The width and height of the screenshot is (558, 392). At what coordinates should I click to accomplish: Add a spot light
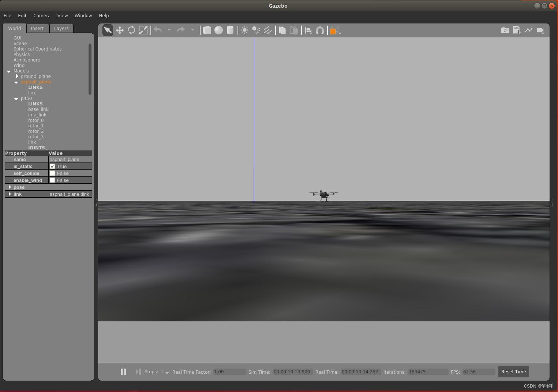(x=256, y=30)
